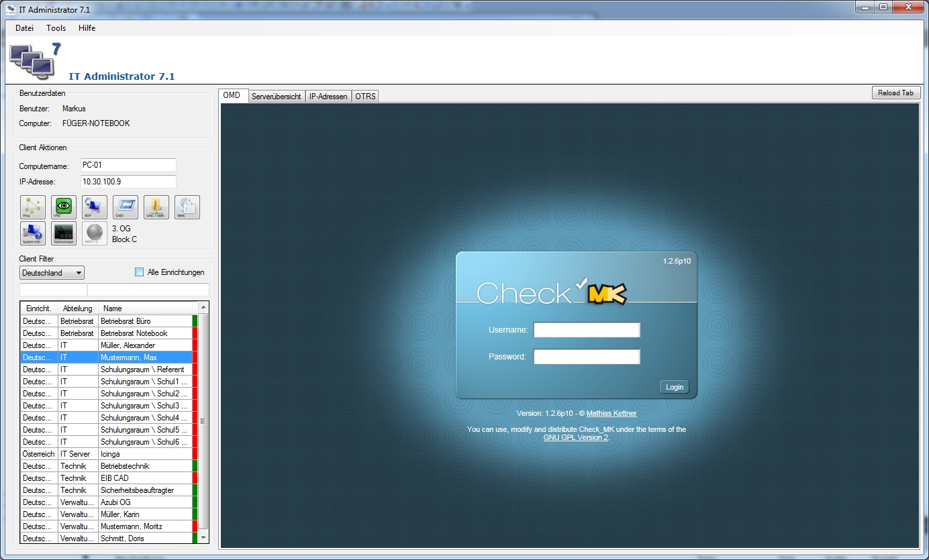Open the Tools menu
Screen dimensions: 929x560
(56, 28)
